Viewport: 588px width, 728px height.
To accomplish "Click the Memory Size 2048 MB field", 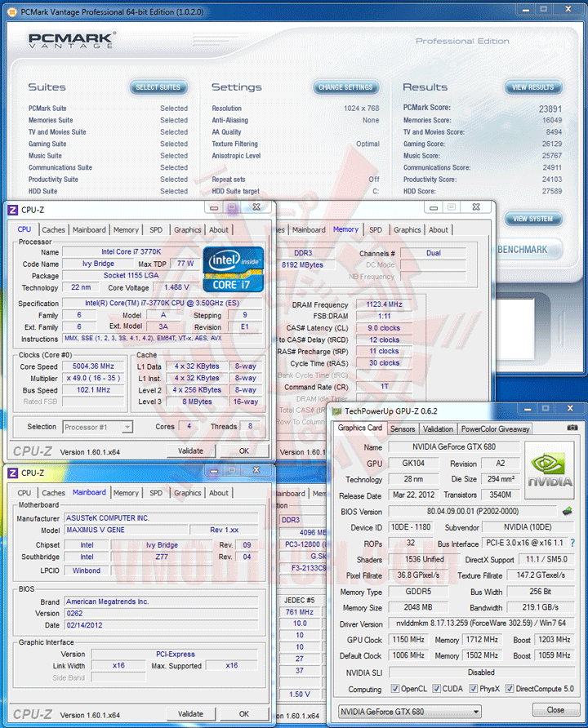I will 418,607.
